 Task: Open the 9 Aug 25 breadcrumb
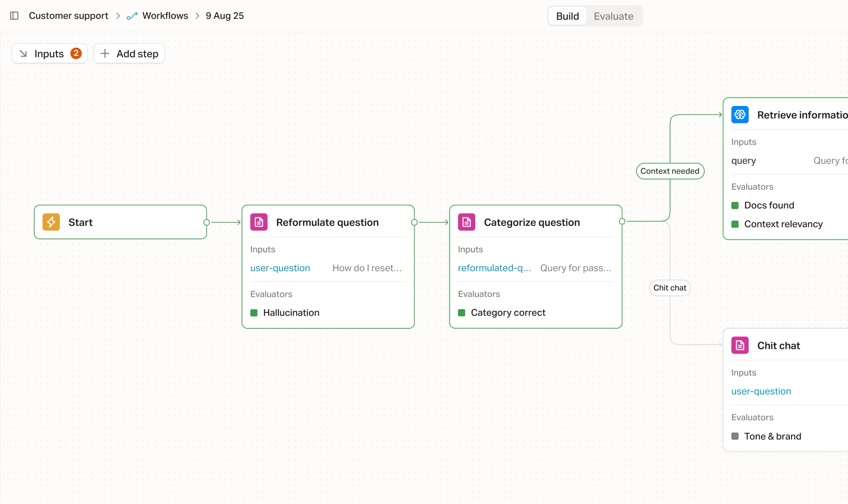tap(225, 16)
